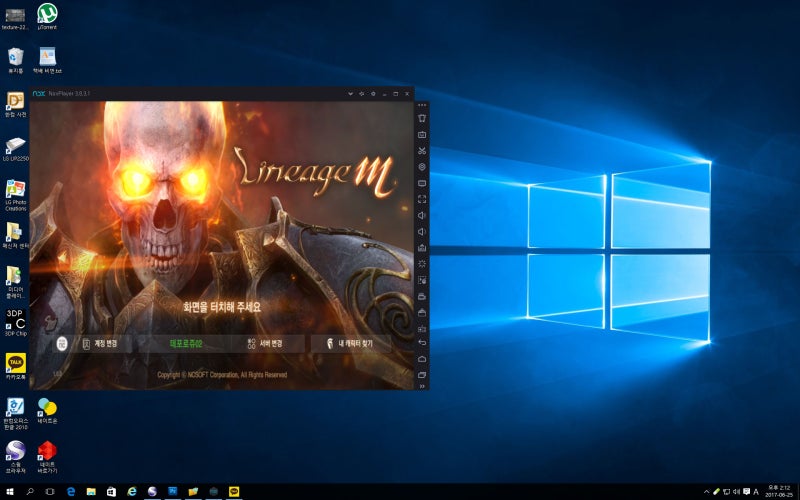Click the taskbar clock showing 2017-06-25
Viewport: 800px width, 500px height.
point(779,492)
